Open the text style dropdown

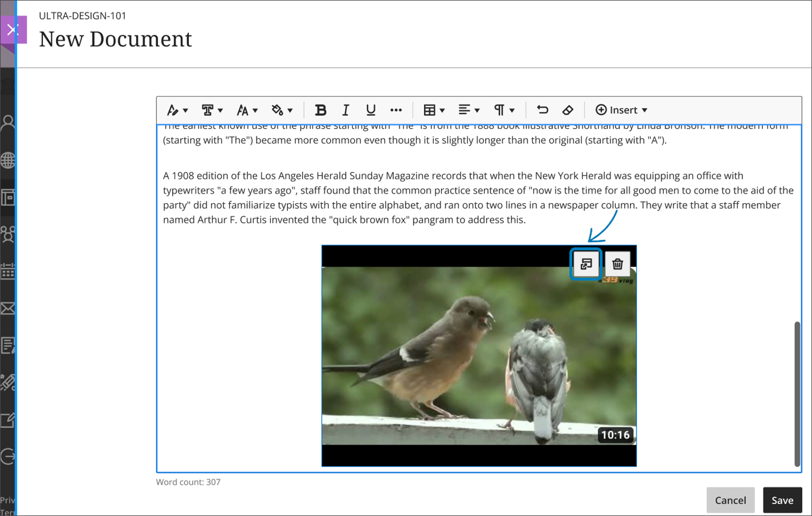pos(177,110)
